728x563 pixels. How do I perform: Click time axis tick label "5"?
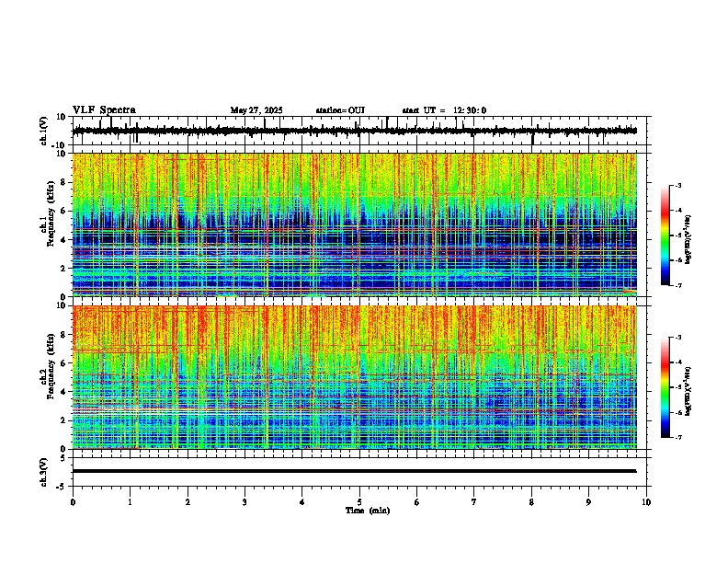(359, 502)
